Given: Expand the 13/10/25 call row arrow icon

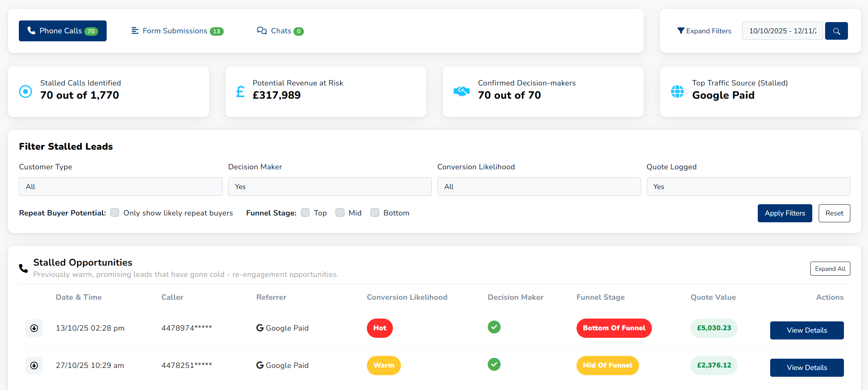Looking at the screenshot, I should 34,328.
